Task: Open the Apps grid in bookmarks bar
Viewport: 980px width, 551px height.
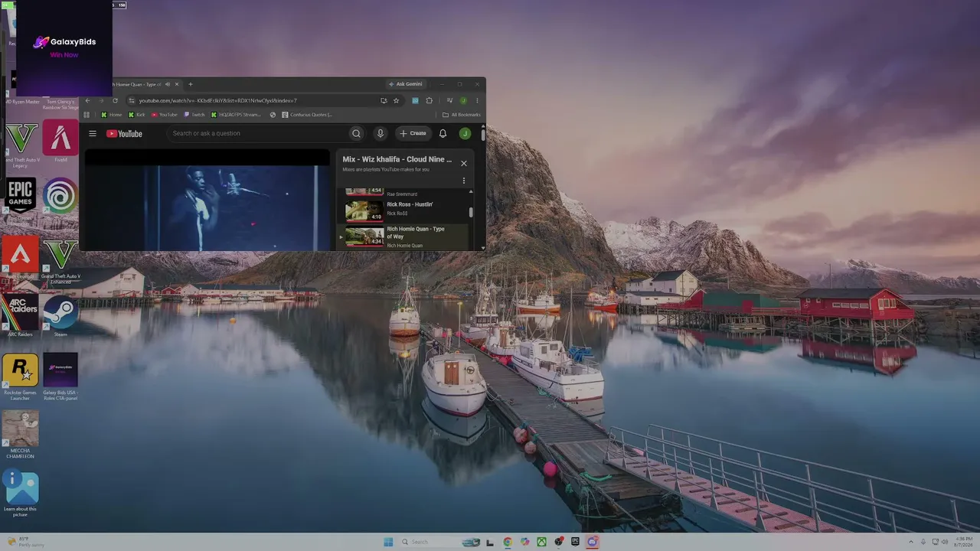Action: tap(87, 115)
